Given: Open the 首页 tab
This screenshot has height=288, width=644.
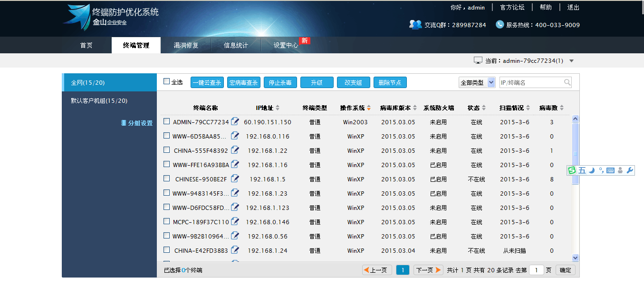Looking at the screenshot, I should point(86,45).
